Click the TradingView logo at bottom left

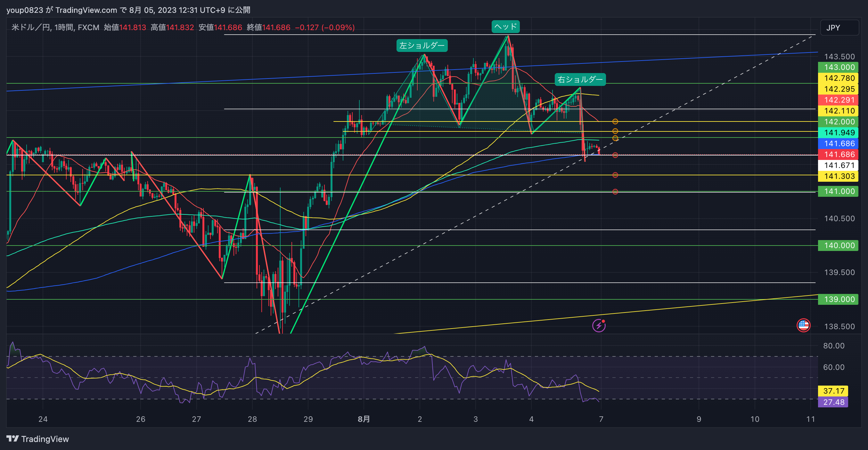click(37, 439)
